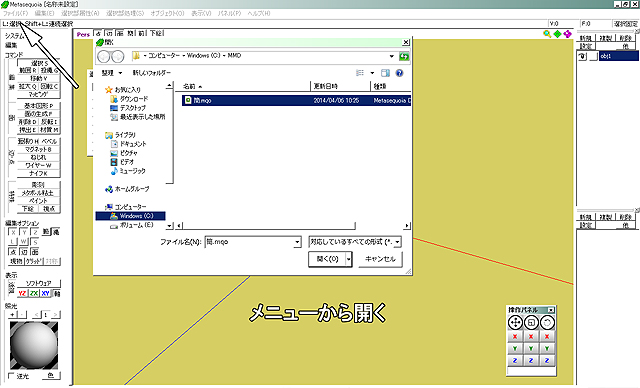Click the green diamond view icon
Image resolution: width=640 pixels, height=388 pixels.
pyautogui.click(x=558, y=34)
